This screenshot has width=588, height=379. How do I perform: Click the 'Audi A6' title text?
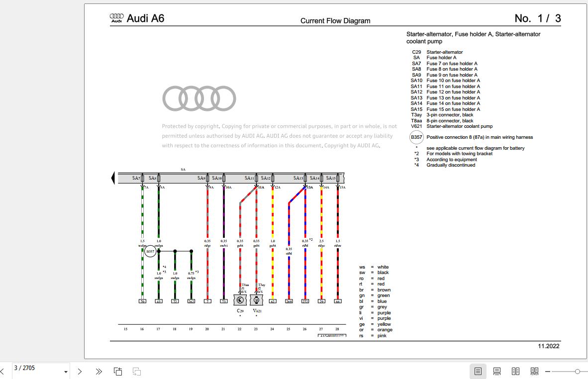[145, 18]
